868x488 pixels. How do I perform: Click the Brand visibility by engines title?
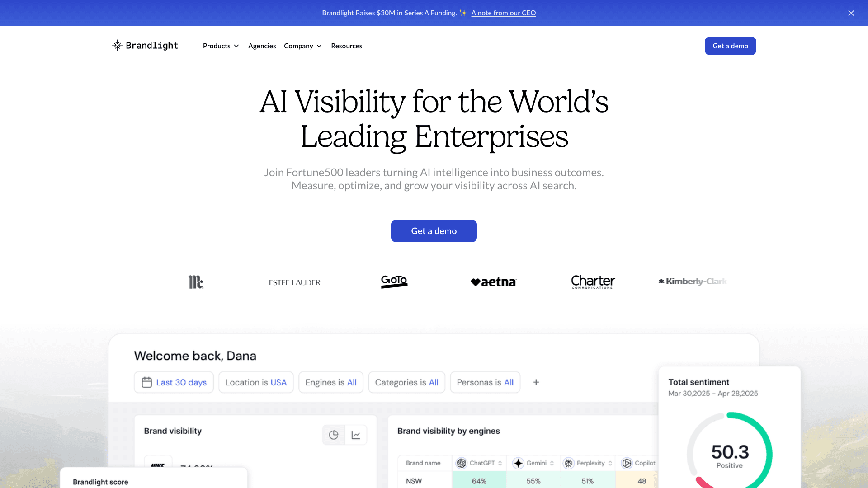click(448, 431)
